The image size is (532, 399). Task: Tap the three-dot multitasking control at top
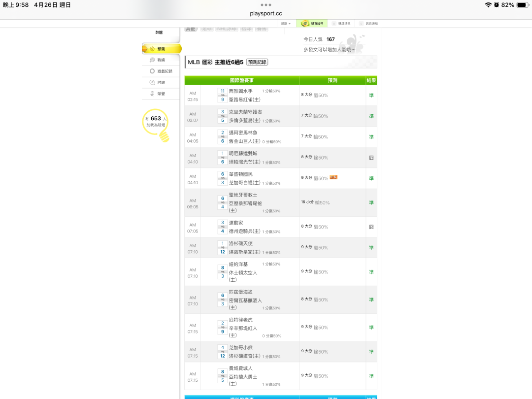tap(266, 4)
